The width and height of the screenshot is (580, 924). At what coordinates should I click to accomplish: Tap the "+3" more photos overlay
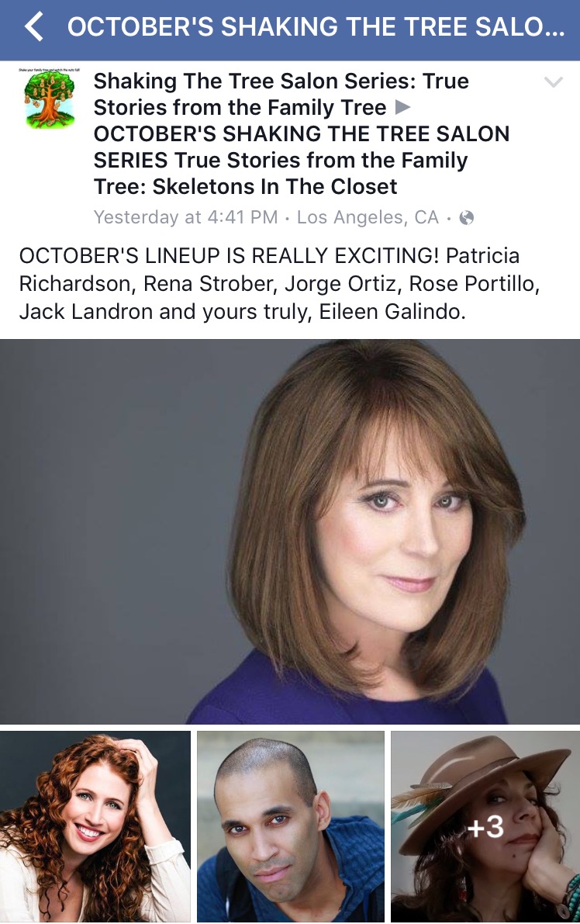coord(485,826)
